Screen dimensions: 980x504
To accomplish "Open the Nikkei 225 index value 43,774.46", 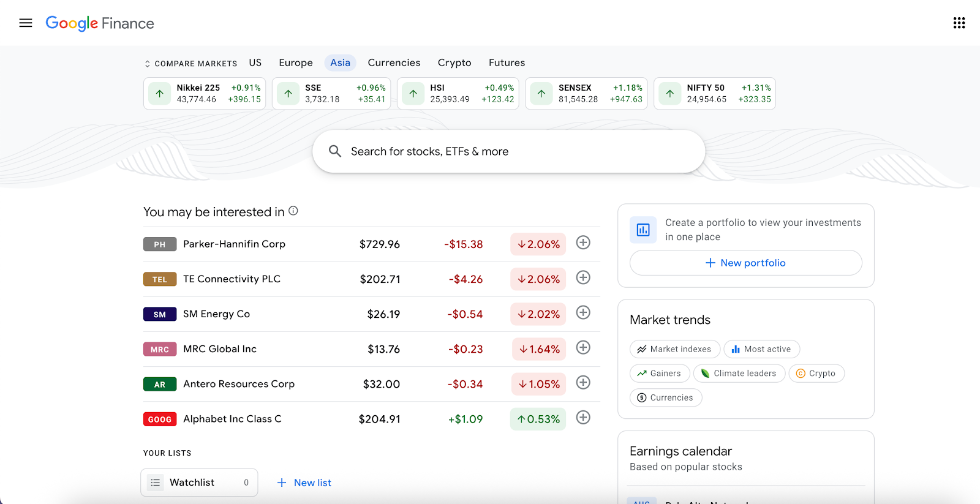I will click(x=197, y=99).
